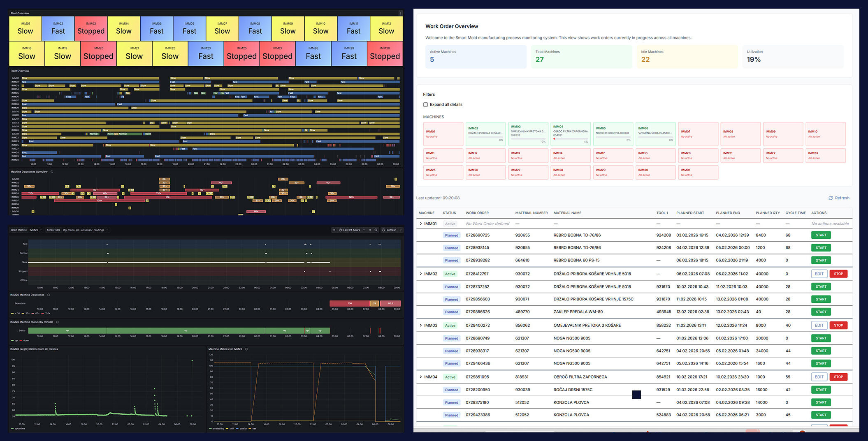
Task: Shift time range backward with double-left arrows
Action: point(334,230)
